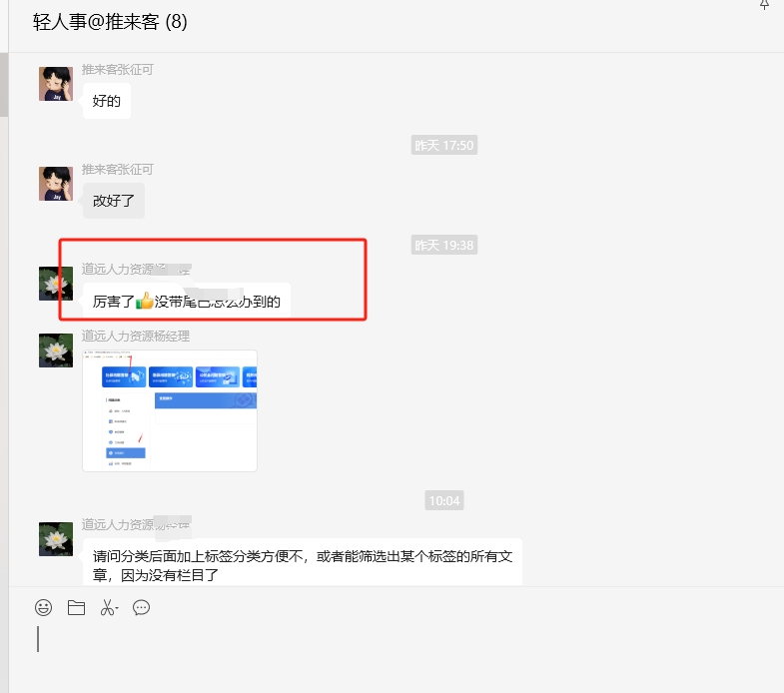Image resolution: width=784 pixels, height=693 pixels.
Task: Open the shared screenshot image thumbnail
Action: tap(170, 409)
